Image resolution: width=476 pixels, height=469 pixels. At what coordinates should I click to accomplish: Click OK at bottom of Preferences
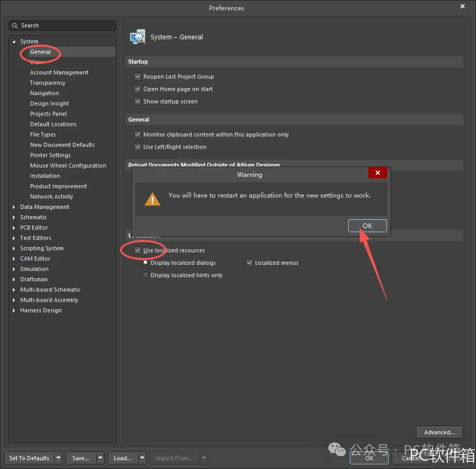(369, 458)
